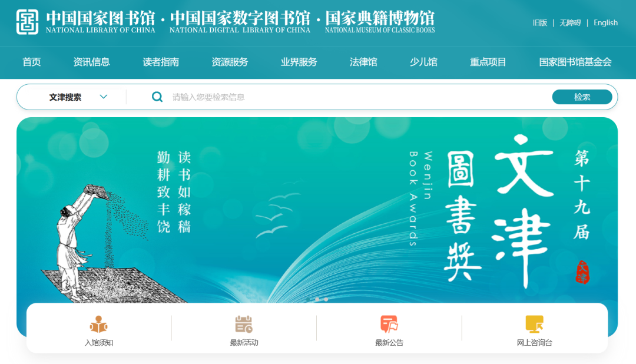
Task: Click the 最新活动 text label
Action: tap(244, 342)
